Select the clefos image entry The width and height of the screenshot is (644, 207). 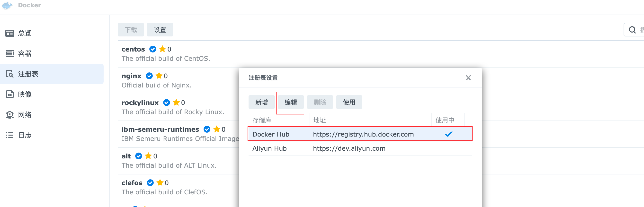click(x=178, y=188)
